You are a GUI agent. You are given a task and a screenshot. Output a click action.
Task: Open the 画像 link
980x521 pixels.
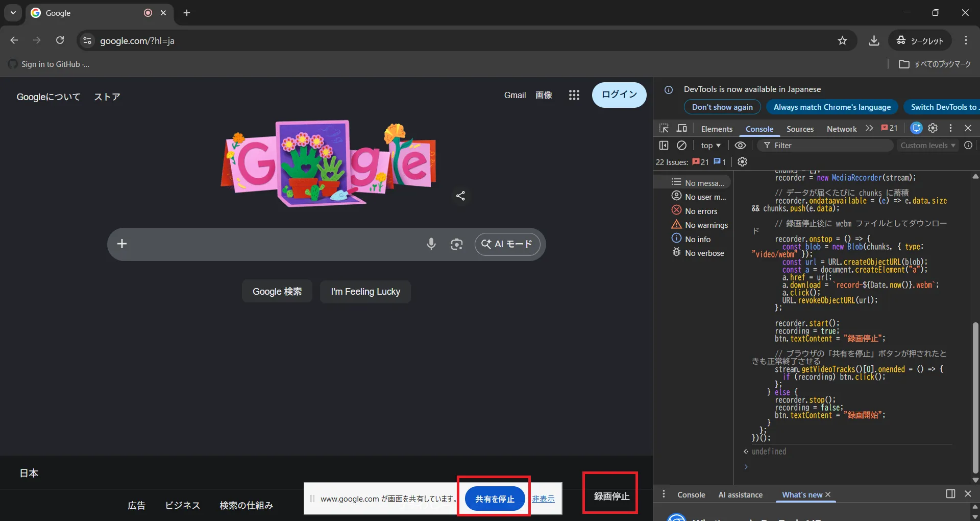[544, 95]
